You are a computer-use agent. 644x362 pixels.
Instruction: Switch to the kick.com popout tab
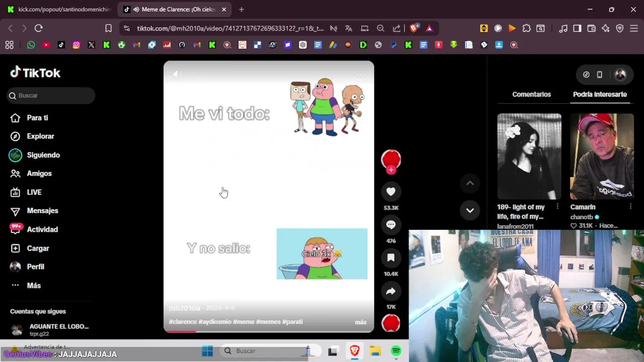coord(59,9)
